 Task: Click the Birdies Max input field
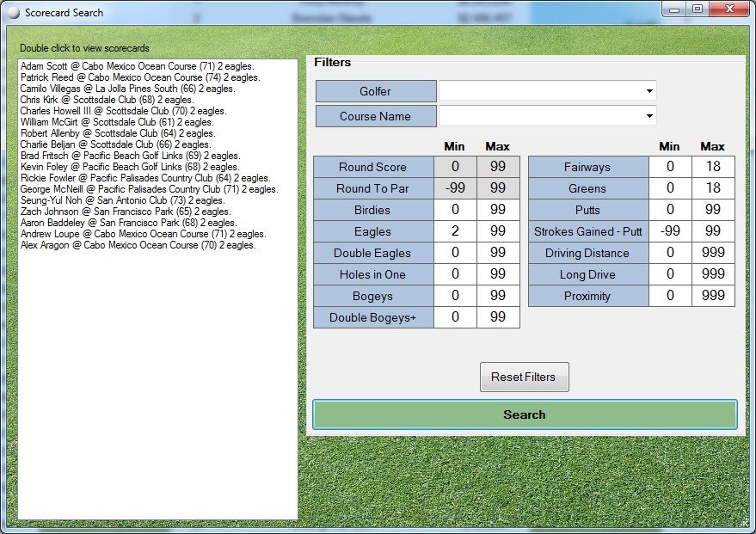(498, 210)
